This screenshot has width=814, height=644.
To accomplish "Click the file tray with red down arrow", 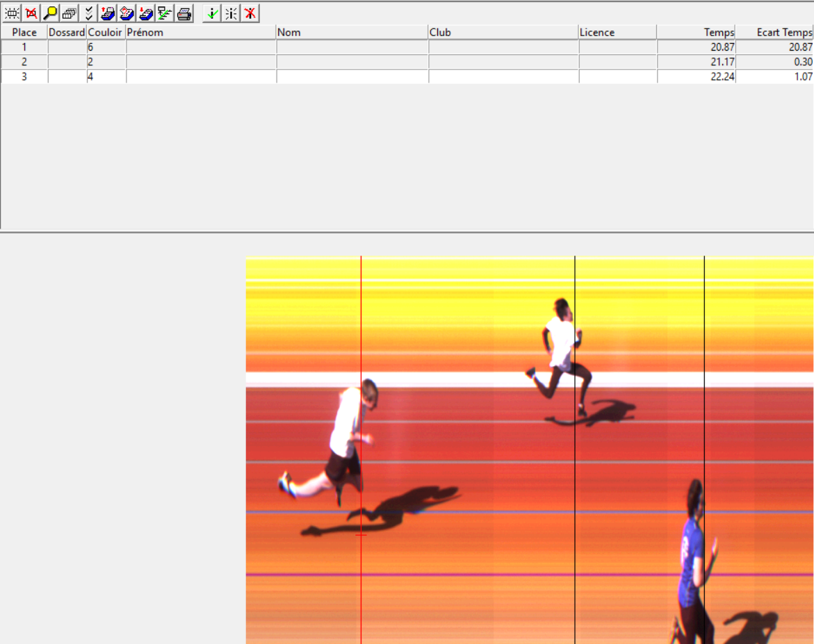I will click(147, 13).
